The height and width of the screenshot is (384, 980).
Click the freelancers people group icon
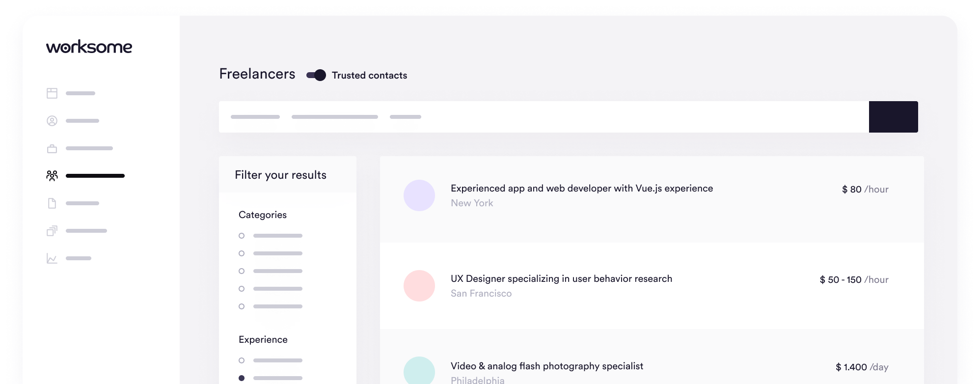tap(52, 176)
